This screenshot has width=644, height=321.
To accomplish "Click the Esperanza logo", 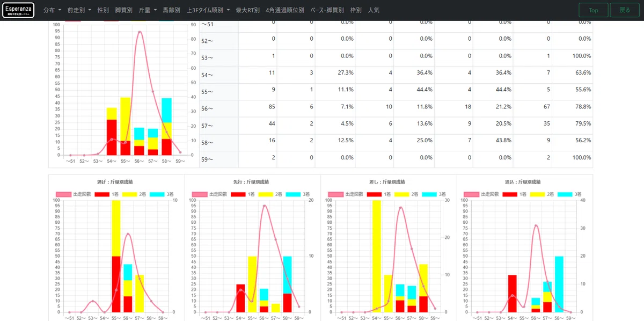I will click(18, 10).
